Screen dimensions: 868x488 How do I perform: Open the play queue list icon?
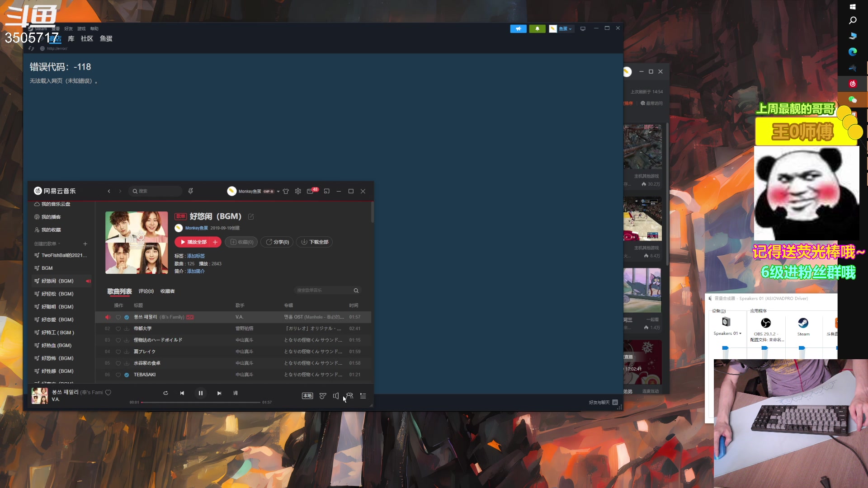click(x=363, y=396)
